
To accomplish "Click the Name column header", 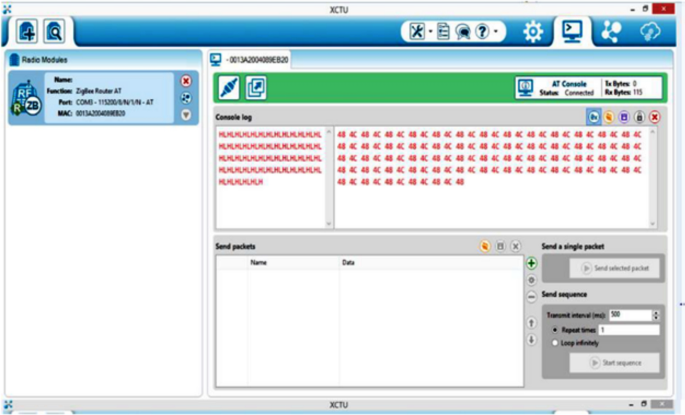I will 294,263.
